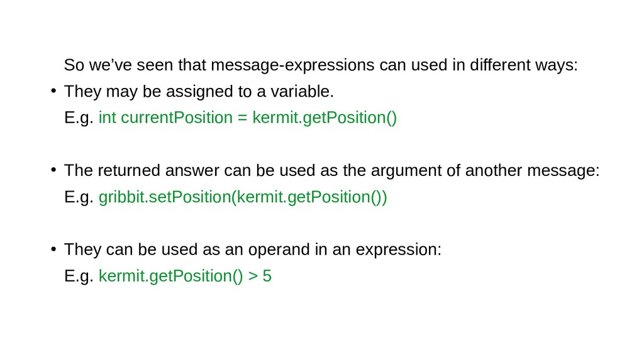Click the intro sentence starting "So we've seen"
This screenshot has width=644, height=362.
coord(321,65)
